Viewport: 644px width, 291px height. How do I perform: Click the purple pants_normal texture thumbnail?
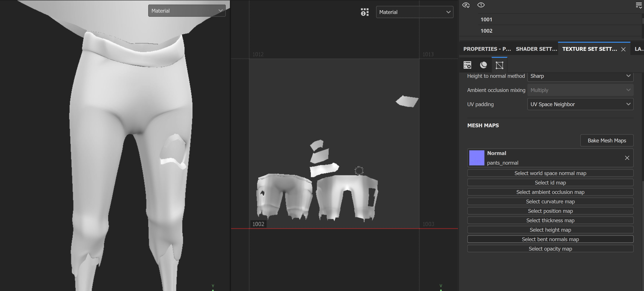click(x=476, y=158)
